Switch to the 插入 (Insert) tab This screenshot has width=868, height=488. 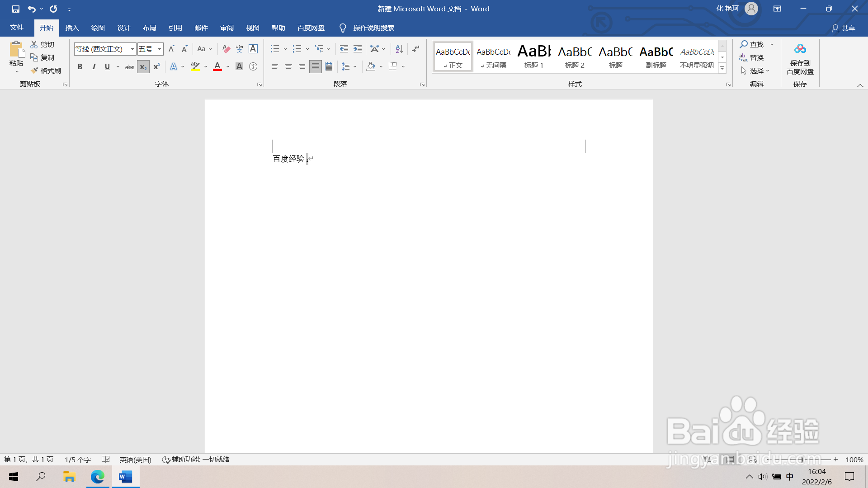(x=72, y=28)
